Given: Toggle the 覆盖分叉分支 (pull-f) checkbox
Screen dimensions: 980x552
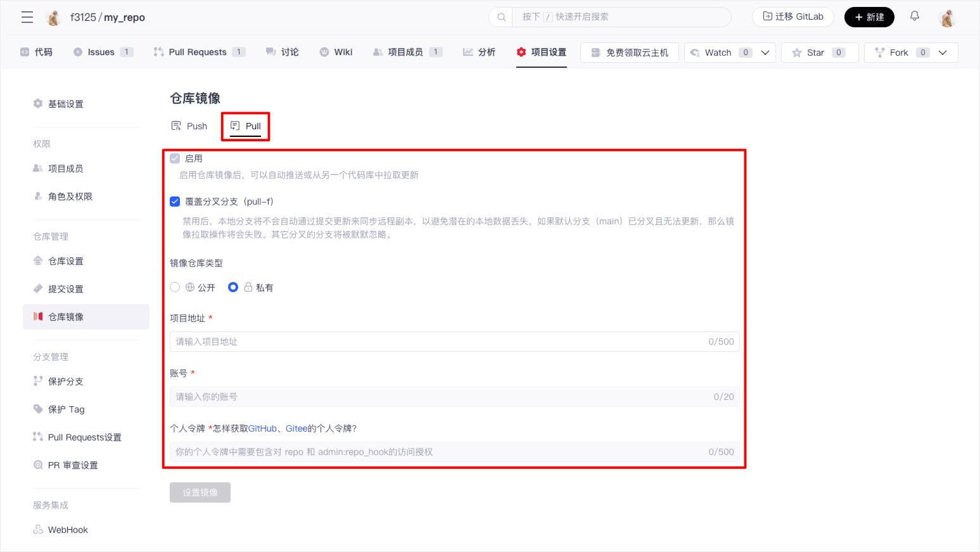Looking at the screenshot, I should 175,202.
